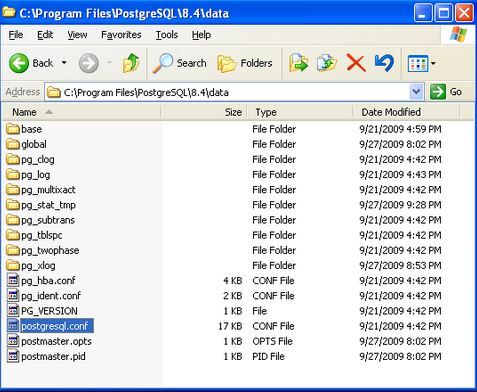Click inside the Address path field
Viewport: 477px width, 392px height.
click(x=227, y=92)
